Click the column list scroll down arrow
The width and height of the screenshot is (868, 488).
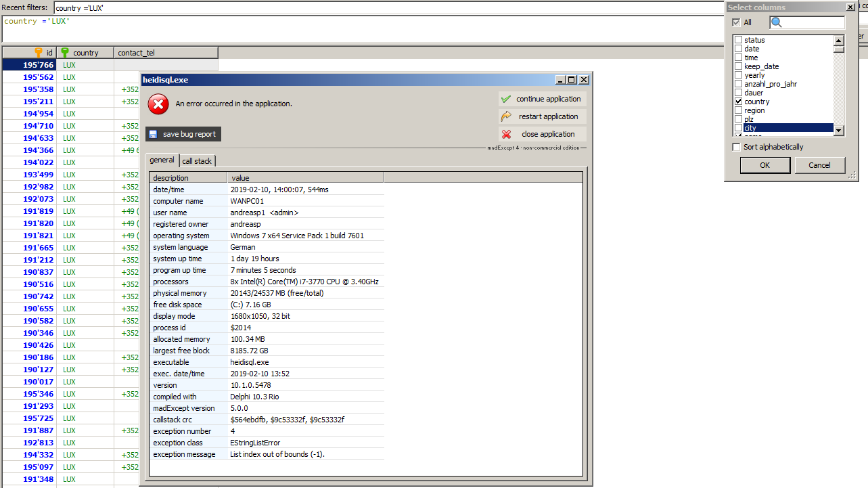click(839, 131)
